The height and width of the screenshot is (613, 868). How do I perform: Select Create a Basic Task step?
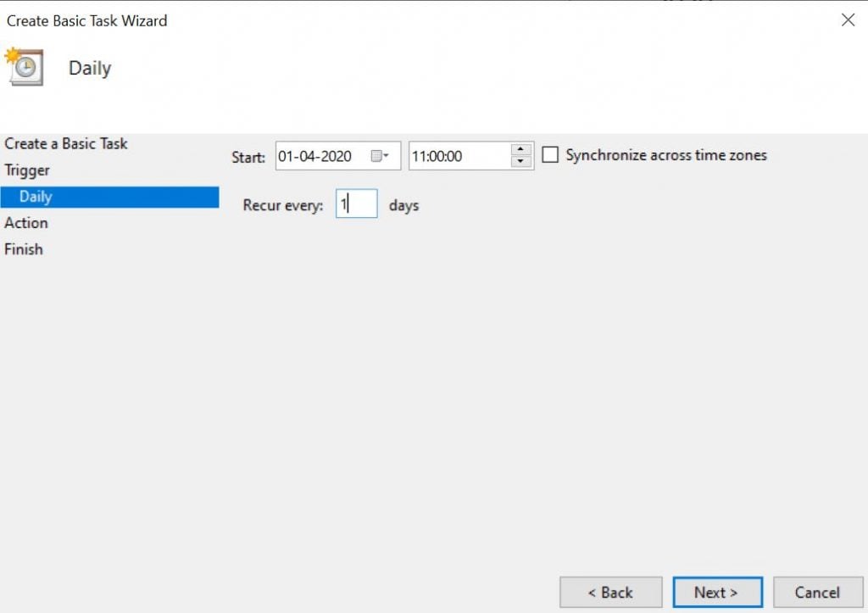click(66, 143)
